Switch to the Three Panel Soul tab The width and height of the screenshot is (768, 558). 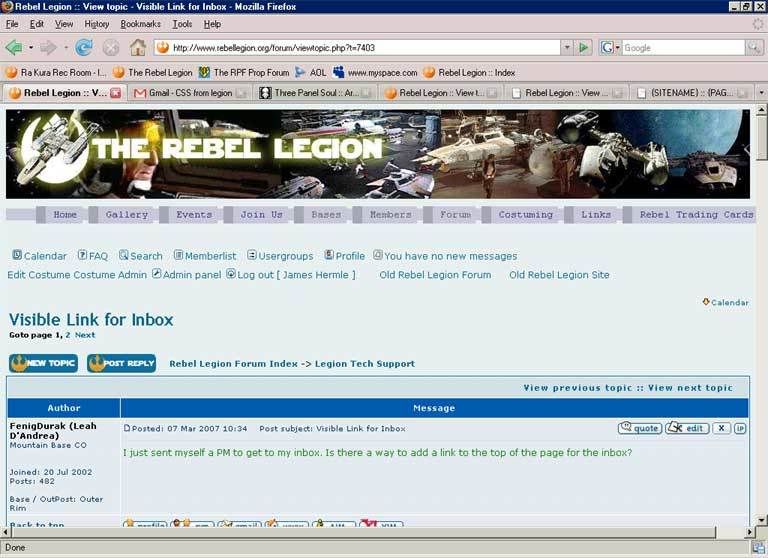pyautogui.click(x=315, y=93)
